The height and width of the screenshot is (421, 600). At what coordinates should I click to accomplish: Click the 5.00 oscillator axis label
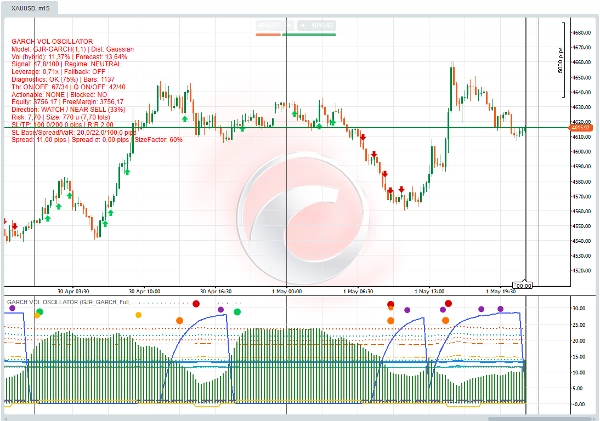point(579,388)
